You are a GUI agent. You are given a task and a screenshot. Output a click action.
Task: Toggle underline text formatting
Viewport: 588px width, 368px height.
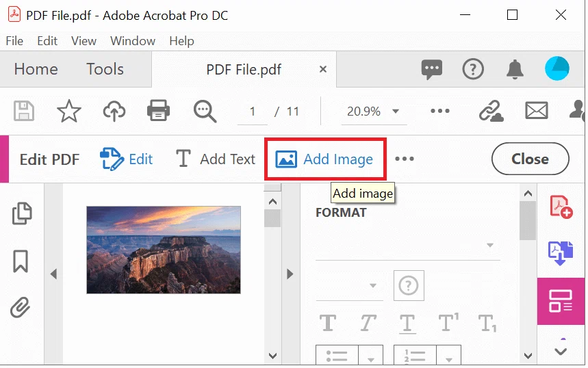tap(407, 324)
